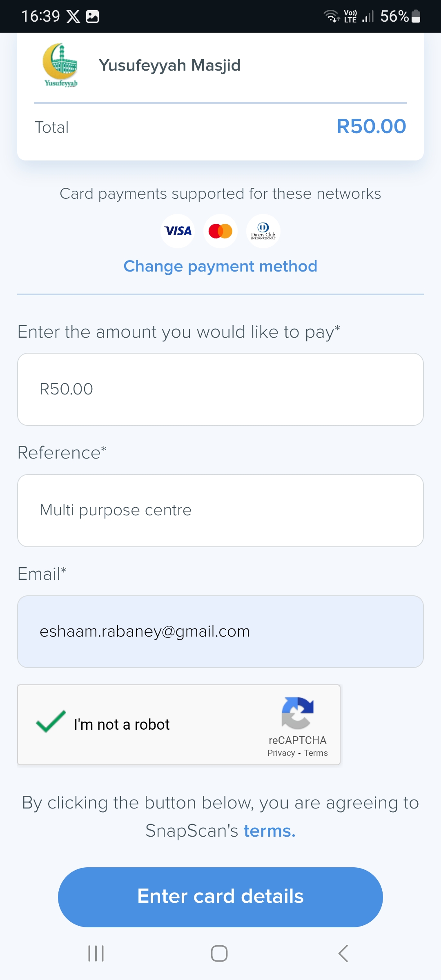Tap the reCAPTCHA logo icon
Image resolution: width=441 pixels, height=980 pixels.
tap(297, 713)
